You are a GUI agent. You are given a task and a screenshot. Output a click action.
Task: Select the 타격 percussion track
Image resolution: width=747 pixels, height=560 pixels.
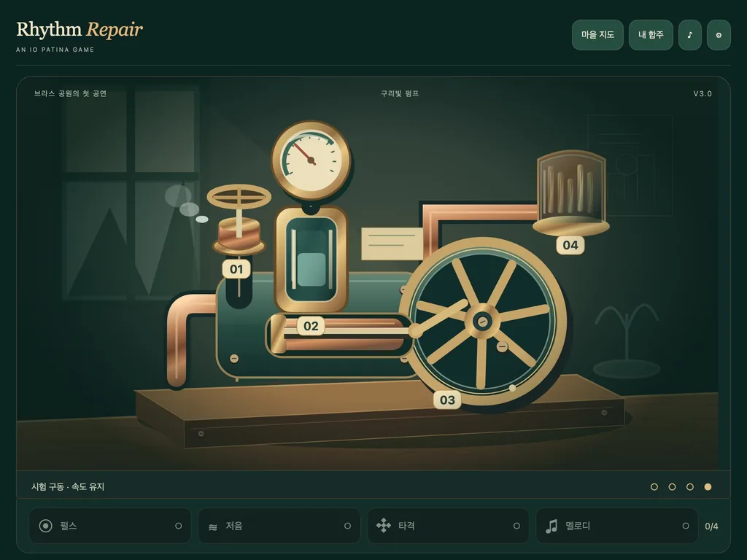coord(449,526)
